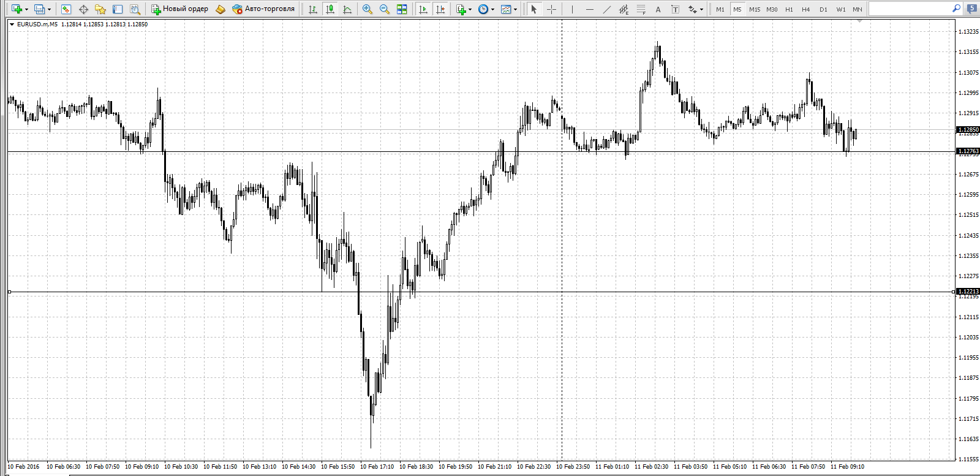
Task: Switch timeframe to H4
Action: pyautogui.click(x=806, y=9)
